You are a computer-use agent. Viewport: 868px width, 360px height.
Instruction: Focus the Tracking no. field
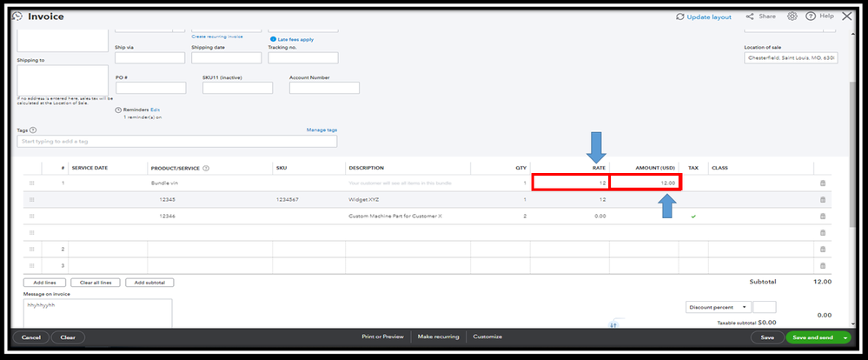(303, 57)
